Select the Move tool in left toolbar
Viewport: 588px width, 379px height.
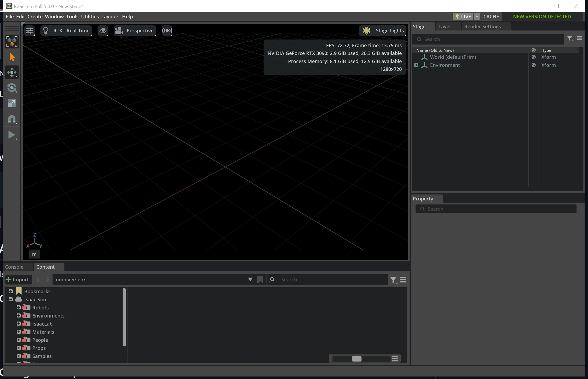[x=12, y=72]
